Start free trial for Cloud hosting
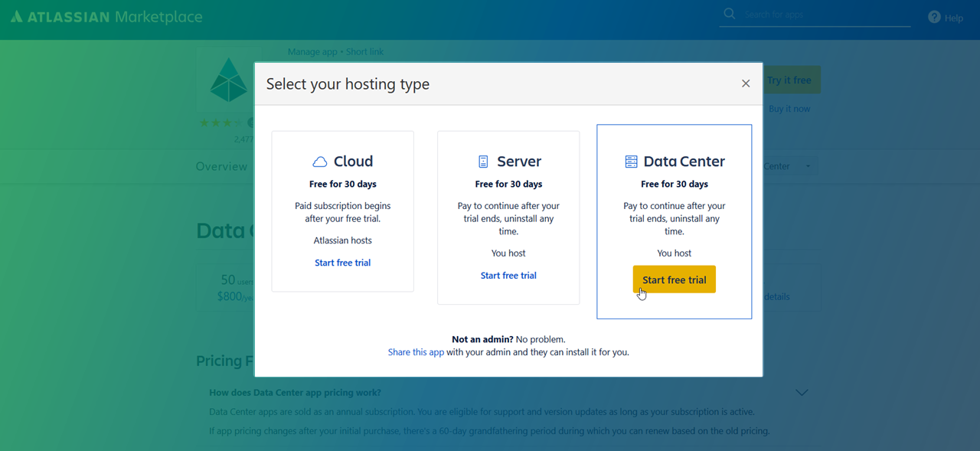980x451 pixels. pos(342,263)
